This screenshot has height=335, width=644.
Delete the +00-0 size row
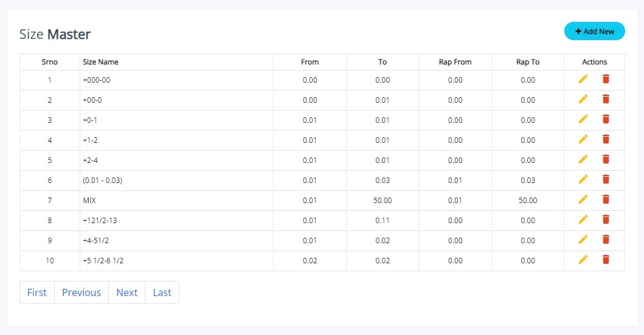click(606, 99)
